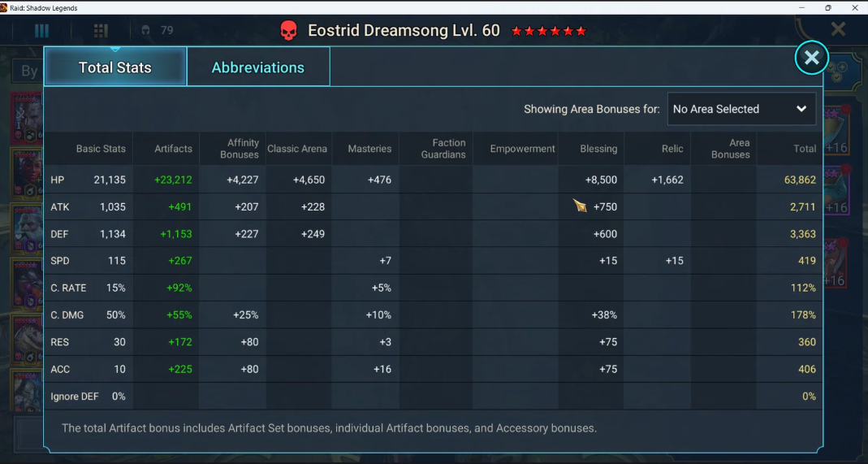Click the Masteries column header
This screenshot has width=868, height=464.
click(x=369, y=149)
